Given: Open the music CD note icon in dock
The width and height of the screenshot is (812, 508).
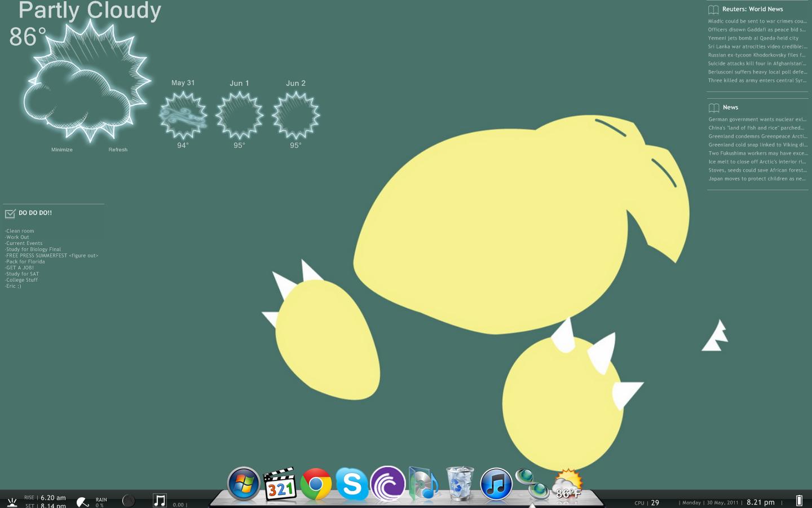Looking at the screenshot, I should (423, 484).
